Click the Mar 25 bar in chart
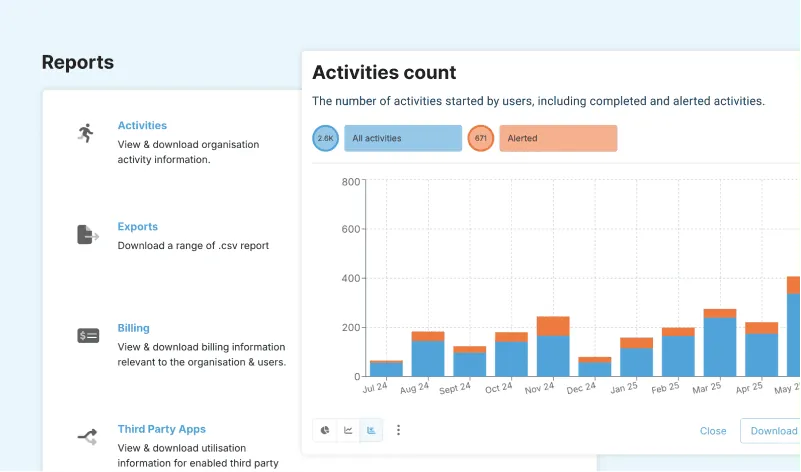Viewport: 801px width, 472px height. (x=720, y=343)
